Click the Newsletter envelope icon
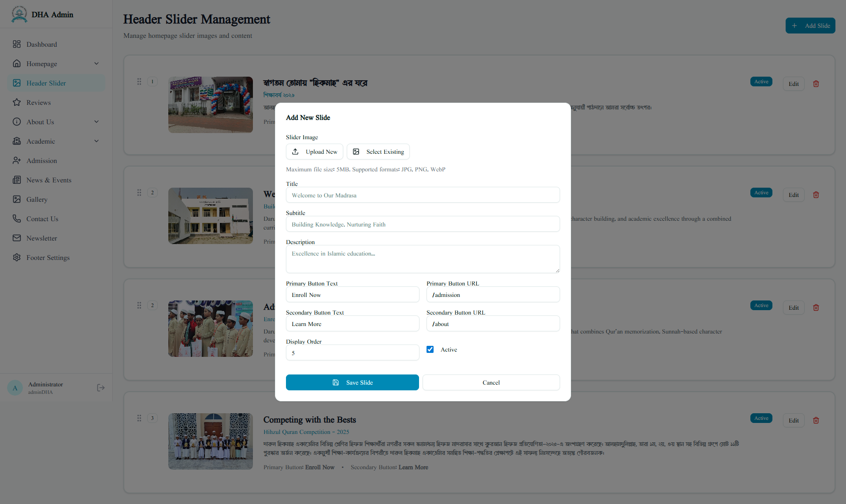This screenshot has width=846, height=504. click(x=17, y=238)
